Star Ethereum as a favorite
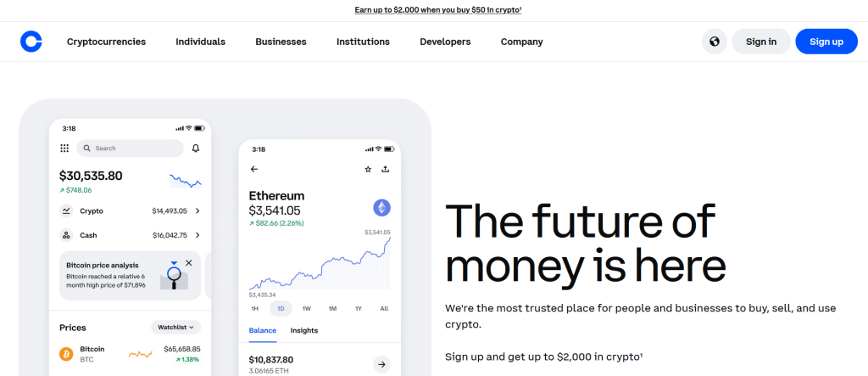 (x=368, y=169)
